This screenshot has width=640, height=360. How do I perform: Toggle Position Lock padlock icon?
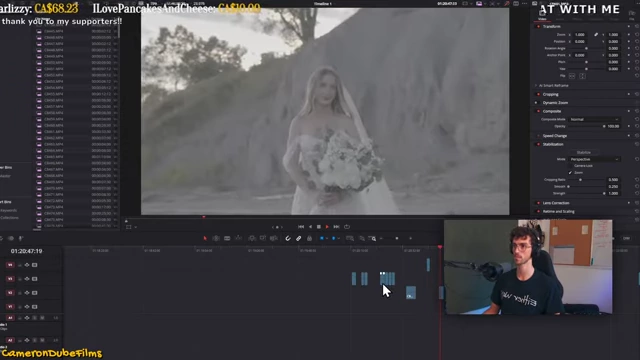(x=309, y=238)
